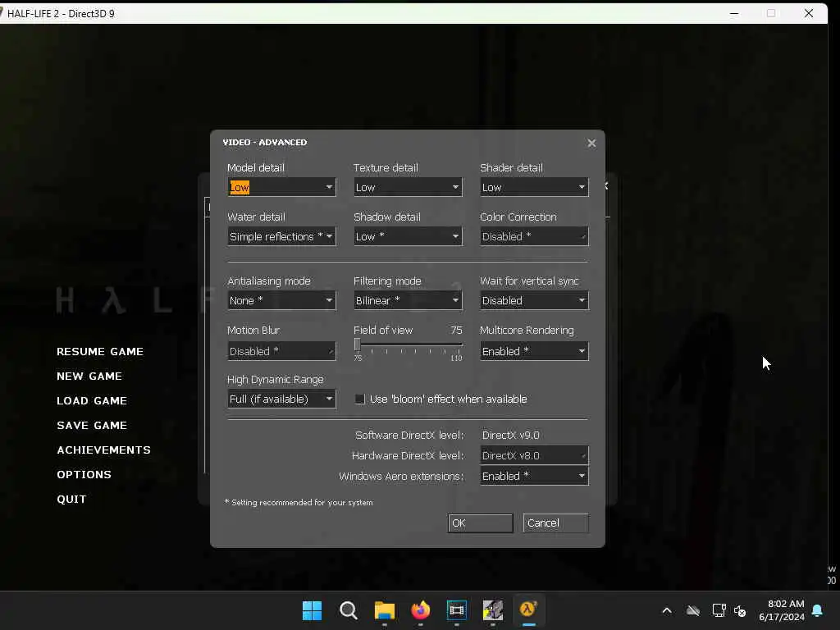The width and height of the screenshot is (840, 630).
Task: Open the filmstrip app on taskbar
Action: [456, 610]
